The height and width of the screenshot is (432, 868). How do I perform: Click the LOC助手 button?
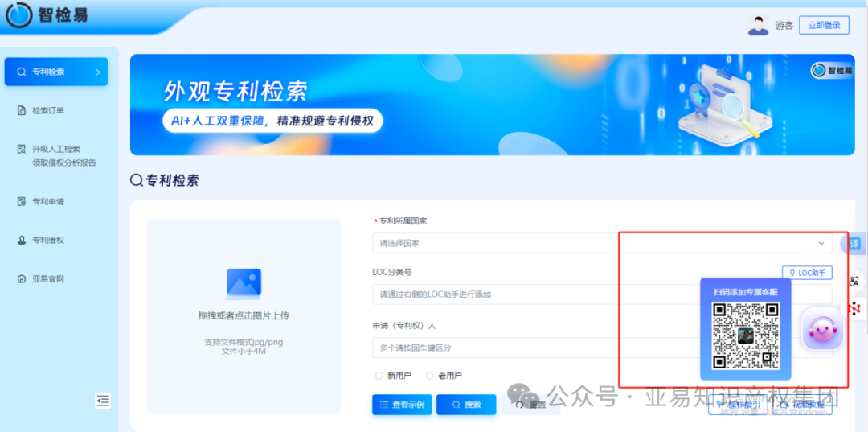point(807,273)
